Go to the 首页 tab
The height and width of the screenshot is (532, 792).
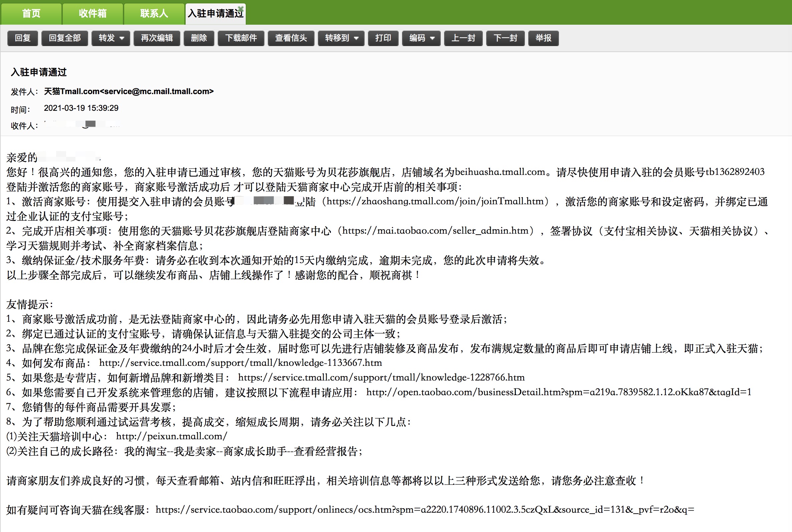point(31,14)
